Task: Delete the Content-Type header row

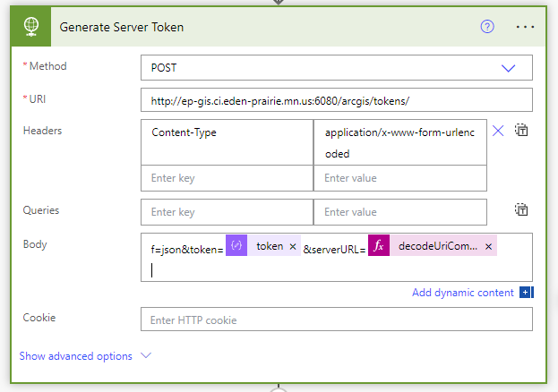Action: 498,131
